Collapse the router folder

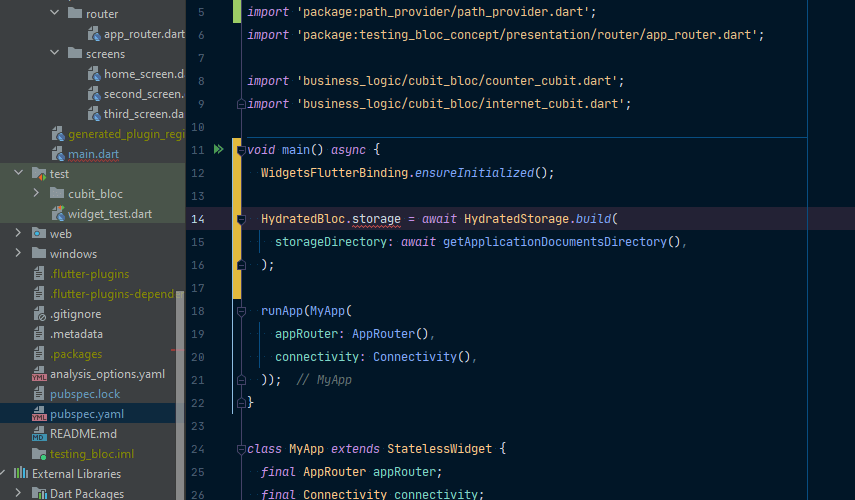(55, 13)
